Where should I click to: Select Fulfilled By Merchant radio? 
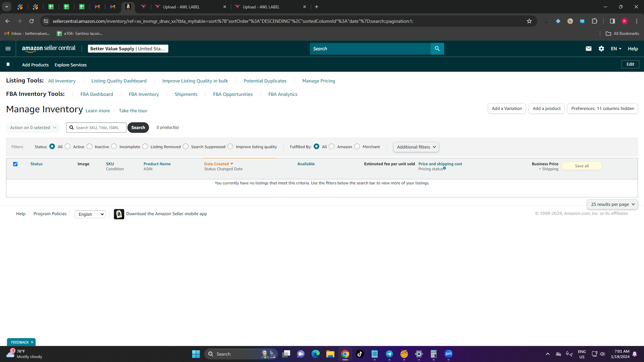[x=357, y=146]
